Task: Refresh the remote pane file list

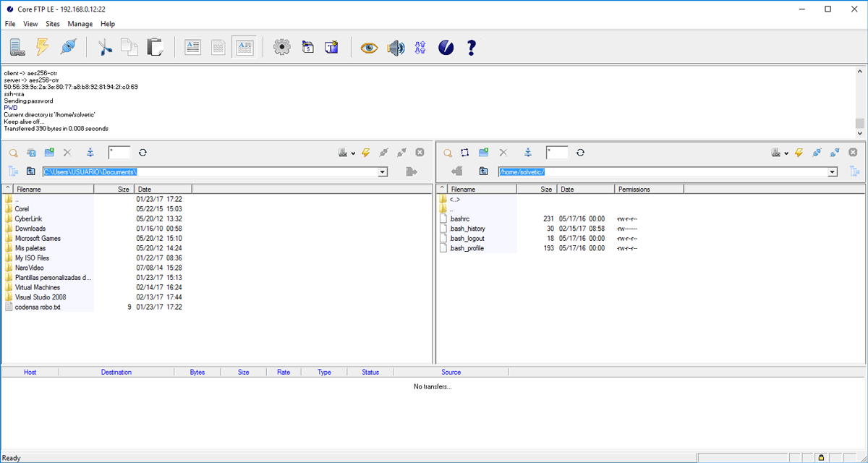Action: (580, 153)
